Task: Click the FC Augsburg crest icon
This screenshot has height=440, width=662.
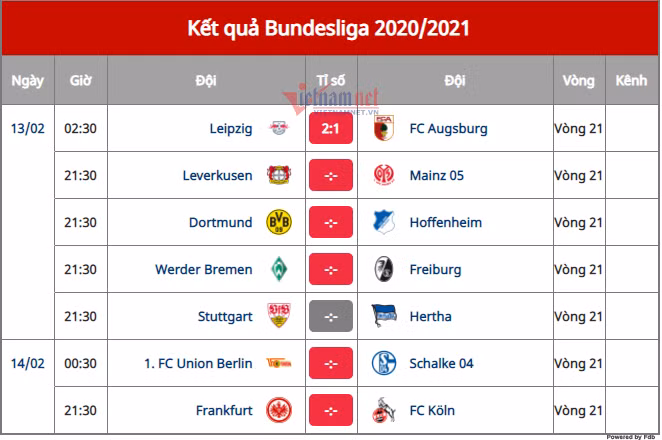Action: click(x=382, y=129)
